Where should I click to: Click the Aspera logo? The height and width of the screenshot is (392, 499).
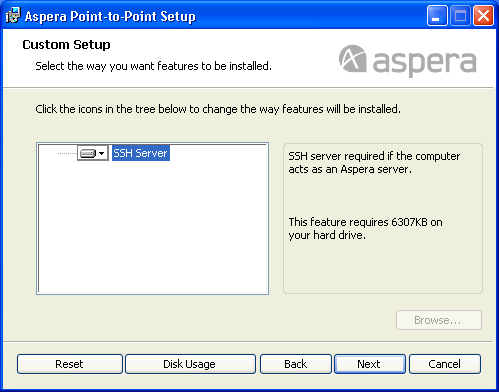pyautogui.click(x=408, y=60)
